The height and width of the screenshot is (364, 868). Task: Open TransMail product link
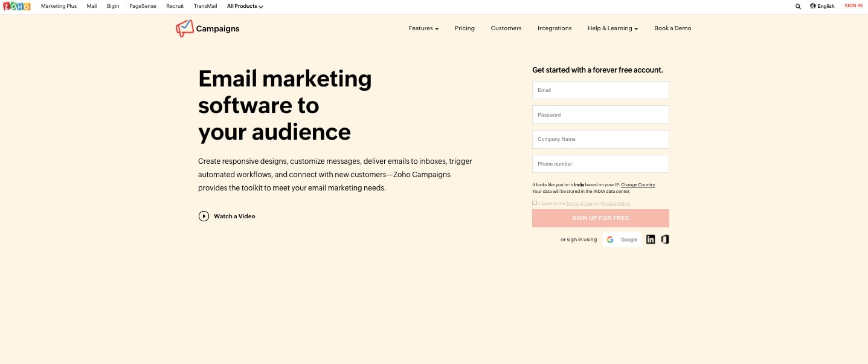coord(205,6)
